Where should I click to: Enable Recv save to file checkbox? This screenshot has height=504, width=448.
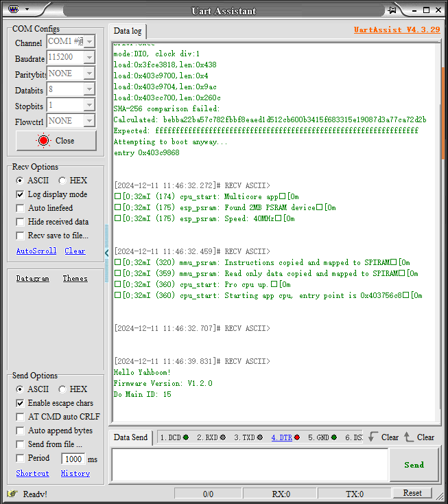point(20,236)
